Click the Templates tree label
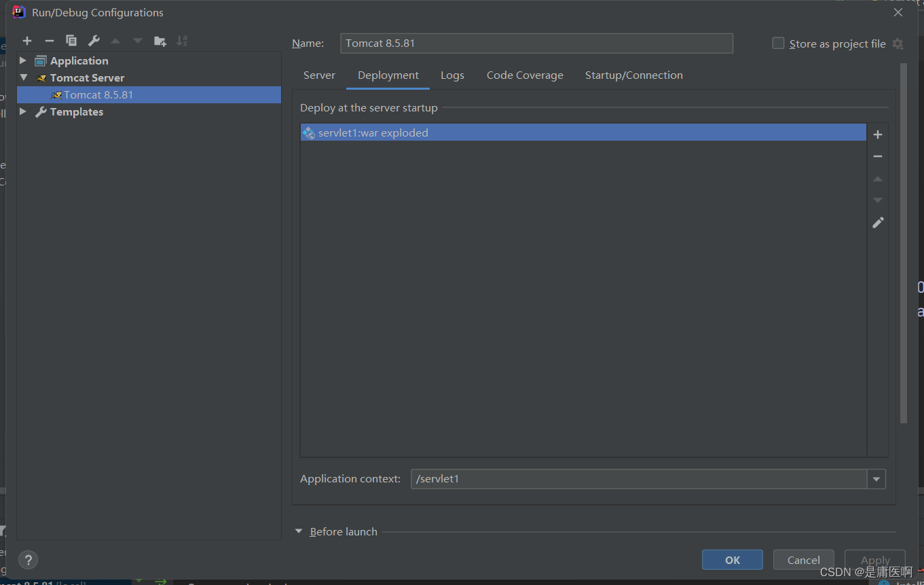Viewport: 924px width, 585px height. (x=77, y=112)
